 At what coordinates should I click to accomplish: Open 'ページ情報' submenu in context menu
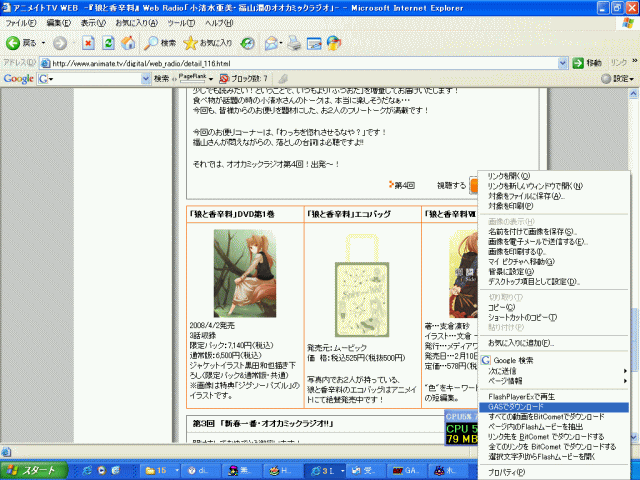553,381
